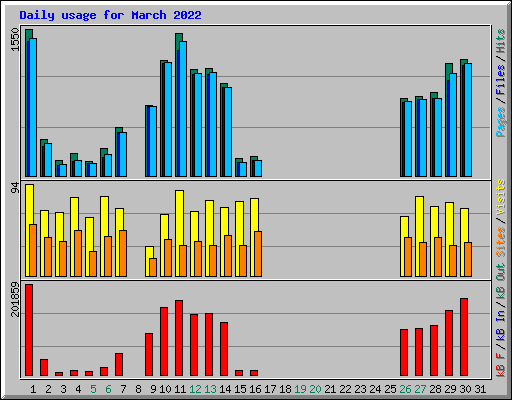Viewport: 512px width, 400px height.
Task: Click the Sites legend label
Action: 501,242
